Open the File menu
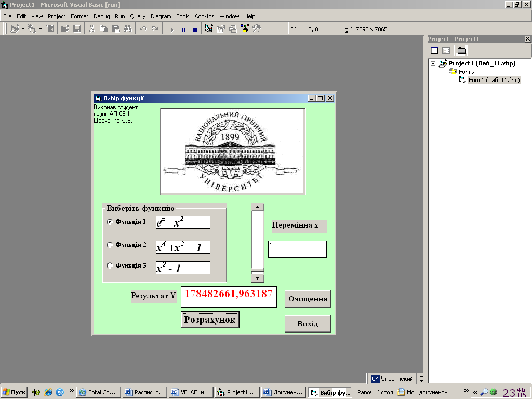Screen dimensions: 532x399 coord(7,16)
